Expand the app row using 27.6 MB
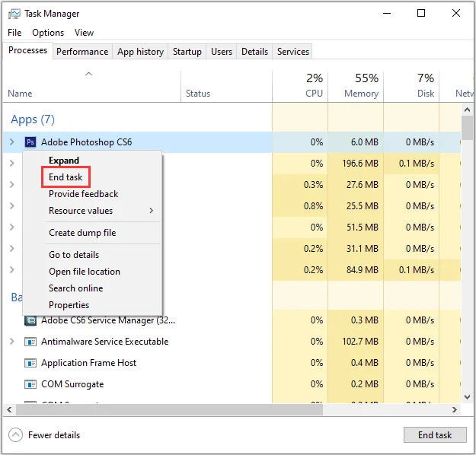The width and height of the screenshot is (476, 455). tap(12, 184)
